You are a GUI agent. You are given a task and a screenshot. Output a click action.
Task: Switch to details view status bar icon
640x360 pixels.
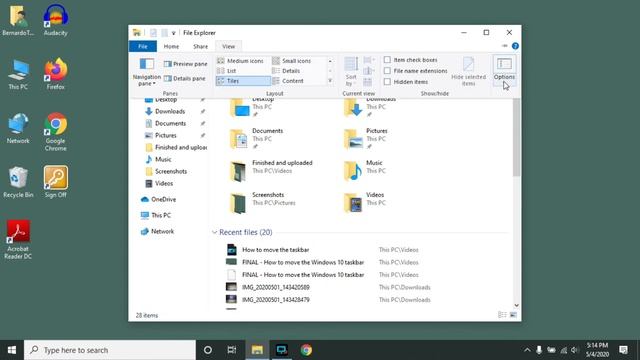502,315
